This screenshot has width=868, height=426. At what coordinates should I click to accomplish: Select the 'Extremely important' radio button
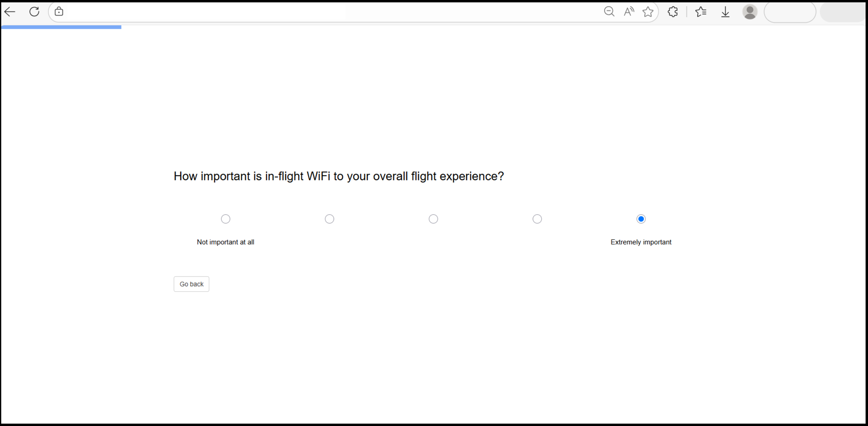click(x=641, y=219)
